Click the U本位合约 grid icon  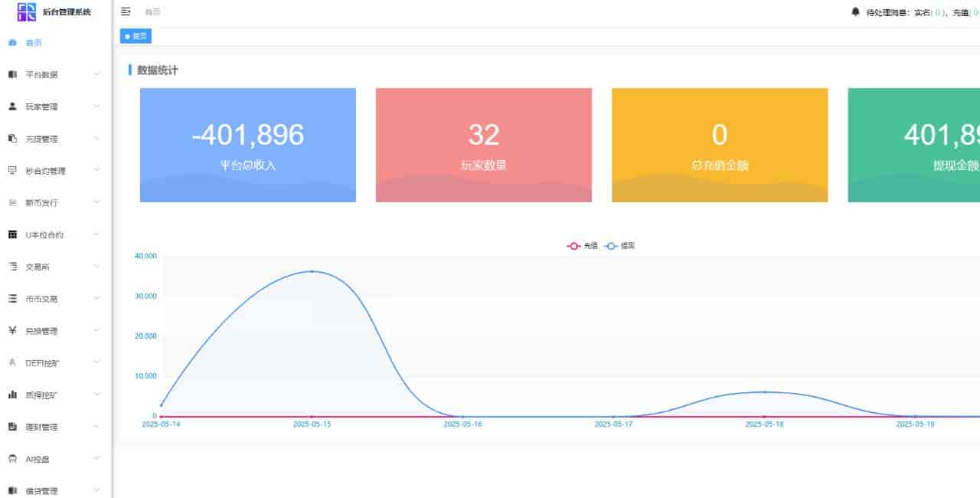point(12,234)
